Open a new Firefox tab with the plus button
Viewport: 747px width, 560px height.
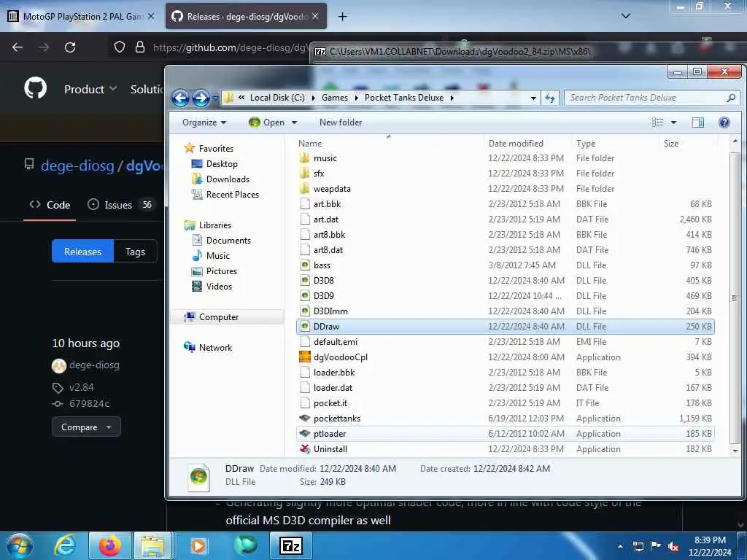point(342,17)
